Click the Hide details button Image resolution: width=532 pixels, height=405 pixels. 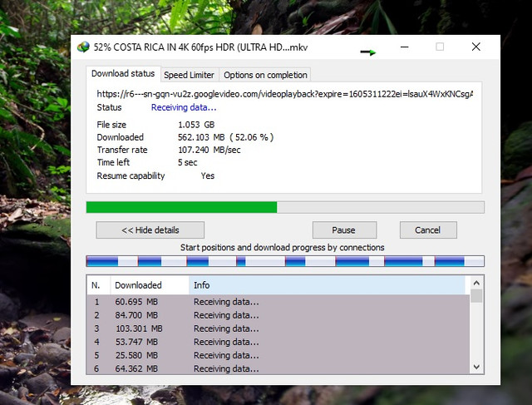150,230
